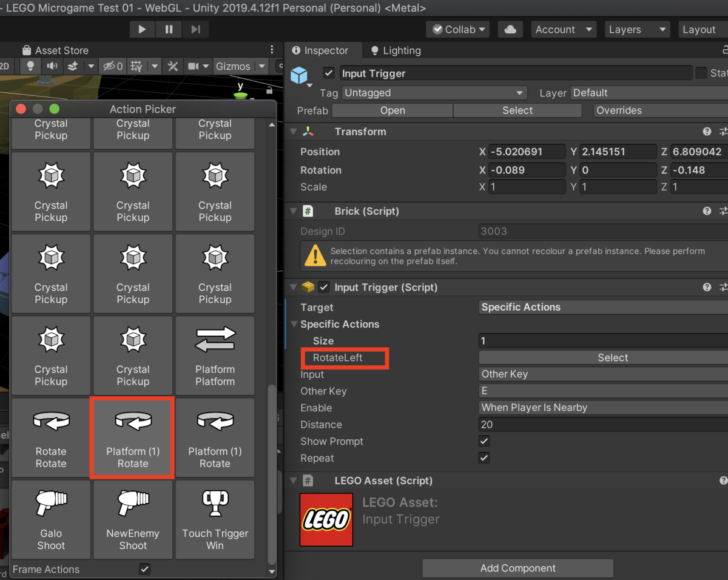Click the Position X value field
Image resolution: width=728 pixels, height=580 pixels.
(527, 152)
